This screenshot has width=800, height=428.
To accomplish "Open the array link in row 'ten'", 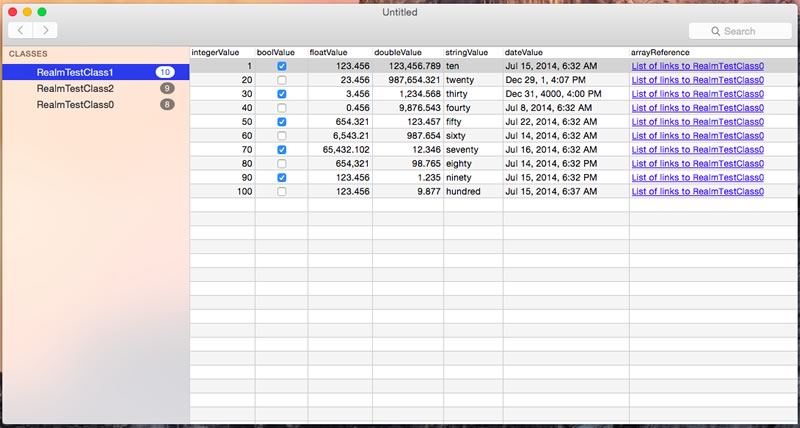I will (x=698, y=66).
